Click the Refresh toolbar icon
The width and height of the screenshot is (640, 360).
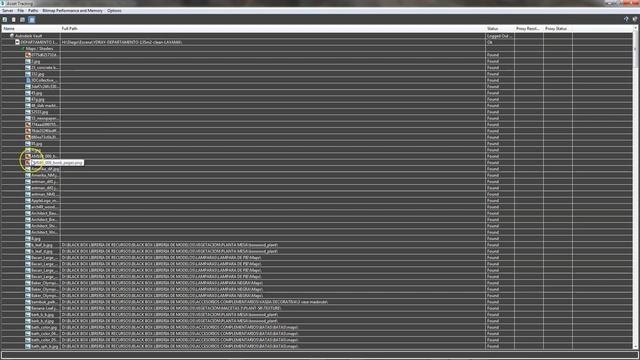tap(5, 20)
